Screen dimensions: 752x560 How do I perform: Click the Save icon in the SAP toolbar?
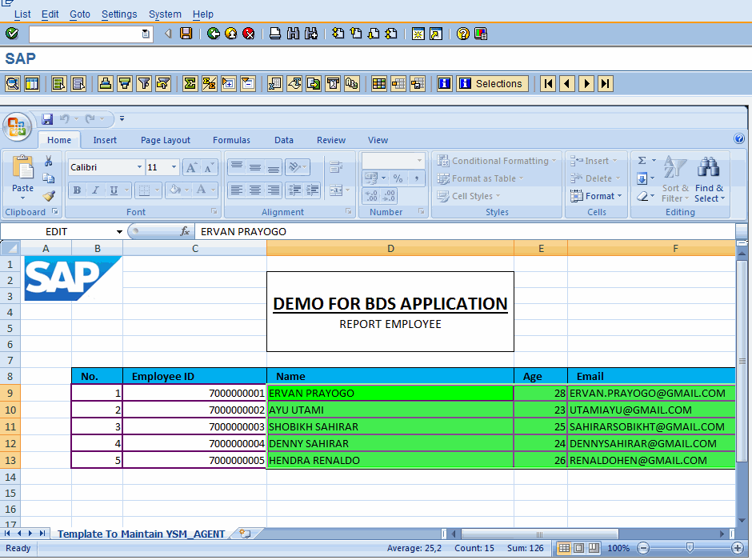[186, 34]
